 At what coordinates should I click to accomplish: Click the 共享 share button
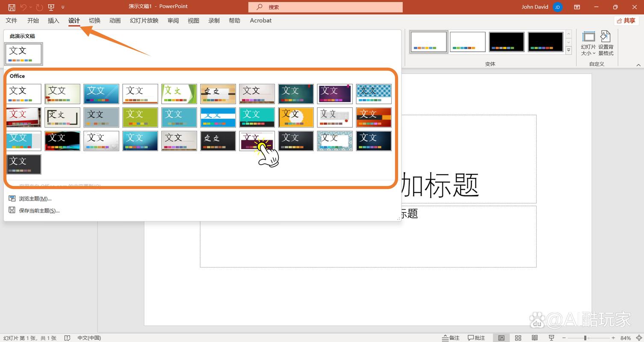click(x=626, y=21)
